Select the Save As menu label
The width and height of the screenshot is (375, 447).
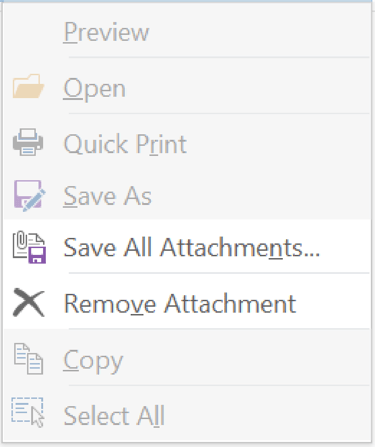tap(108, 196)
